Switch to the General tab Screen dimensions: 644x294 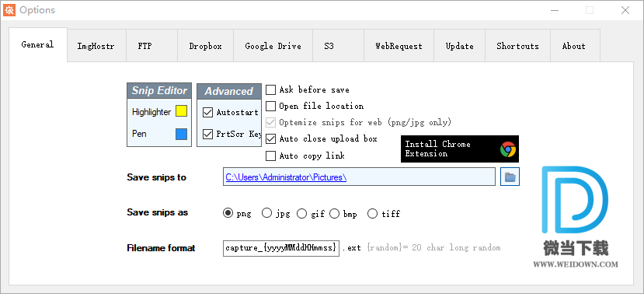click(x=38, y=45)
